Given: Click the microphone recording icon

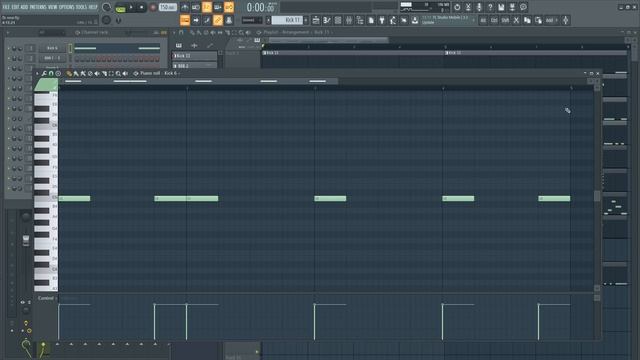Looking at the screenshot, I should click(x=479, y=7).
